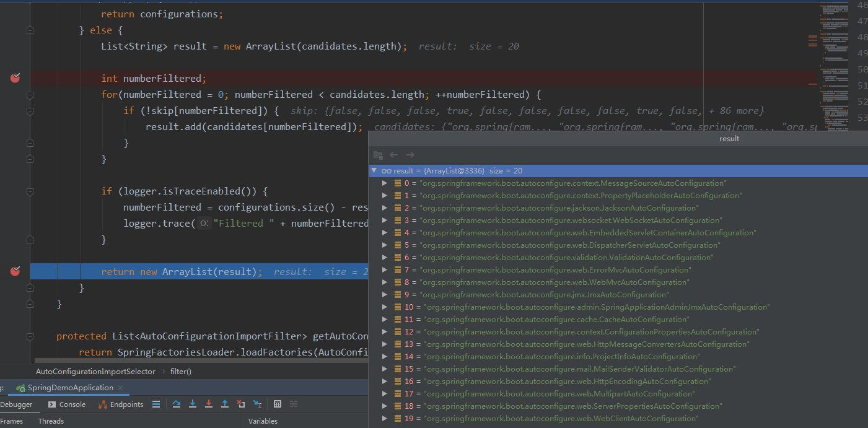Viewport: 868px width, 428px height.
Task: Toggle breakpoint on int numberFiltered line
Action: 15,78
